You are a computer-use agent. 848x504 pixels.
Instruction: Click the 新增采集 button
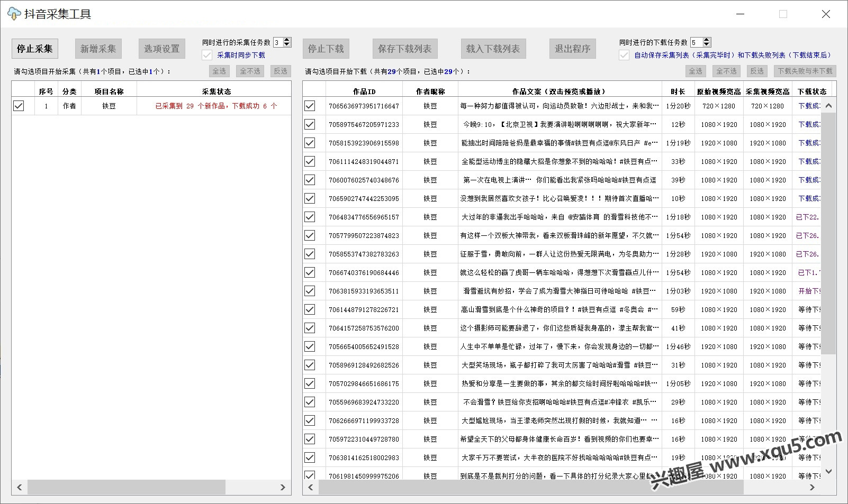[x=98, y=49]
